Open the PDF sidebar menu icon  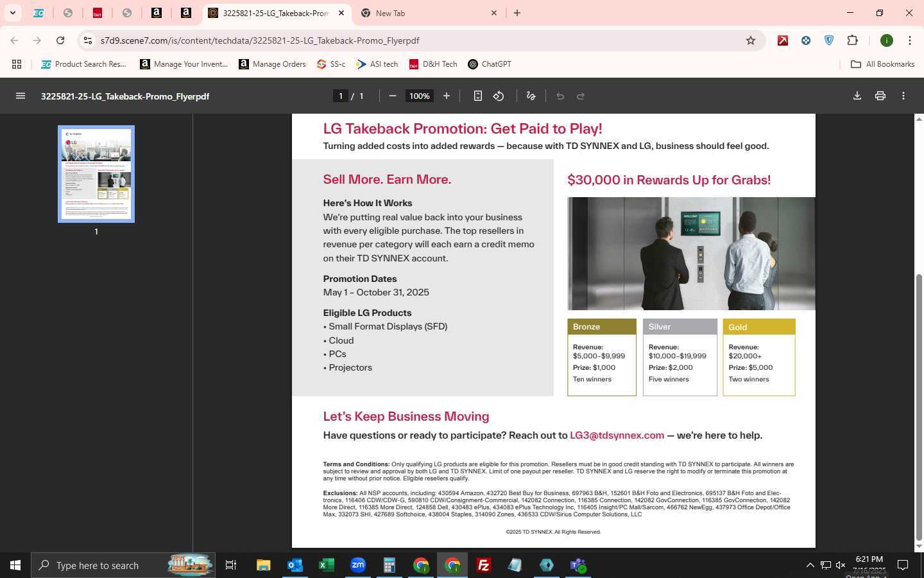[x=21, y=96]
